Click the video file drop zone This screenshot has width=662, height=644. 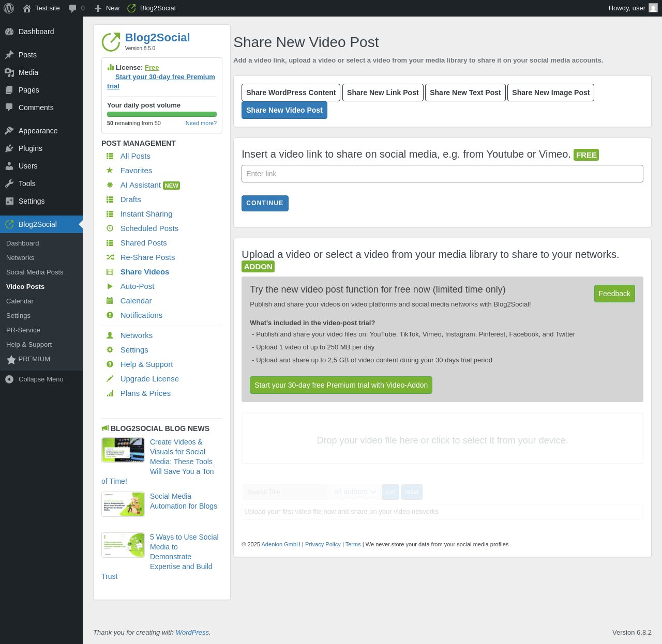click(x=442, y=438)
